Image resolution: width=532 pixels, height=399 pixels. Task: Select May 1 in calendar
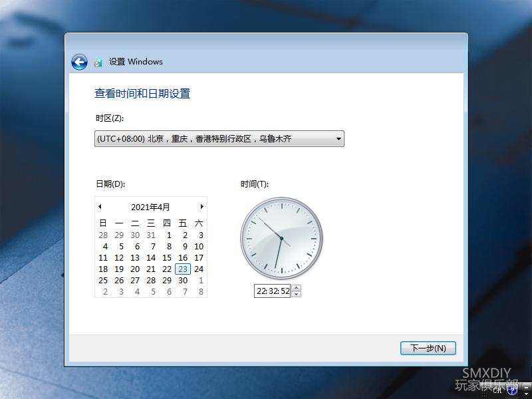201,281
